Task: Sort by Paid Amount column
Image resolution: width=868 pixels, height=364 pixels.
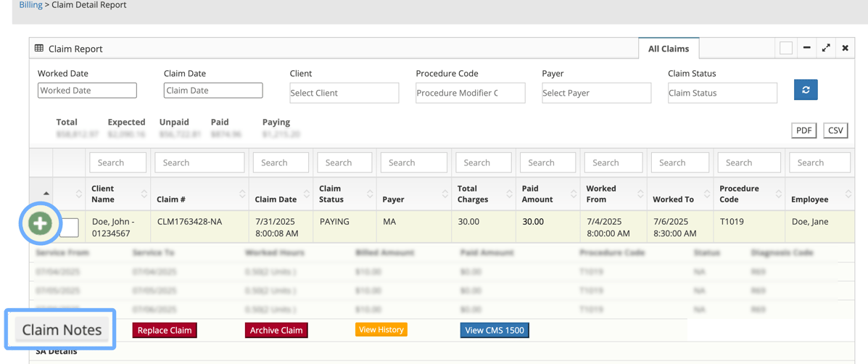Action: 547,194
